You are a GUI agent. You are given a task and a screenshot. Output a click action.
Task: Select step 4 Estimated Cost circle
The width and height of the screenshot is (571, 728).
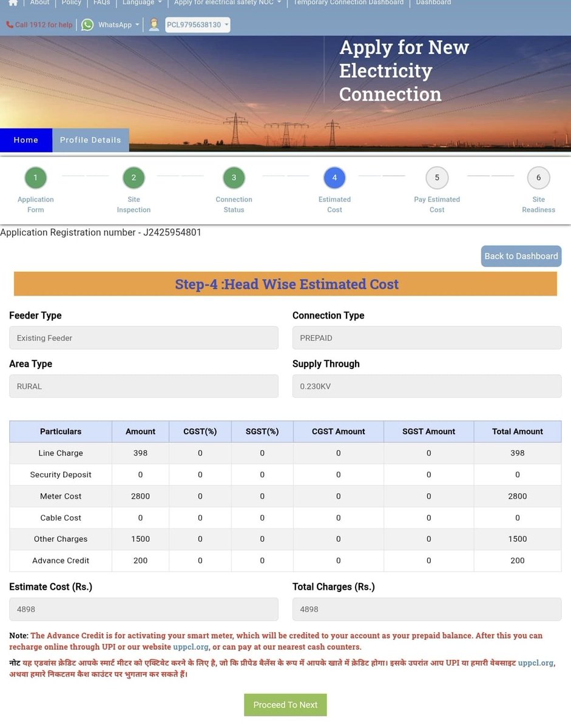click(x=334, y=178)
